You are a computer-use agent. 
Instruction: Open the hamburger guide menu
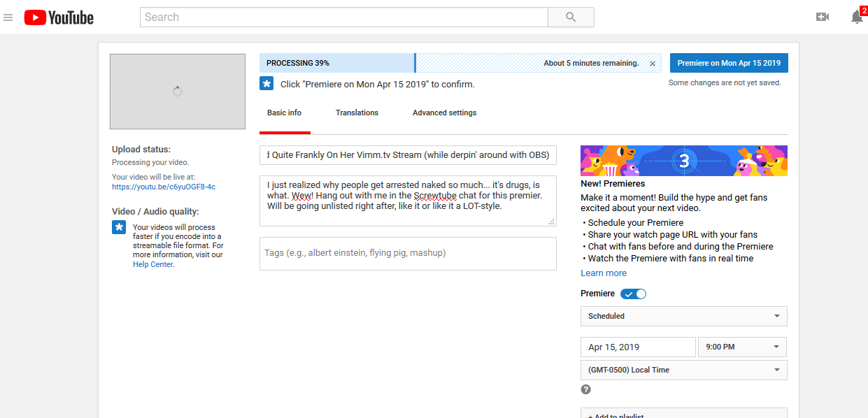[8, 17]
